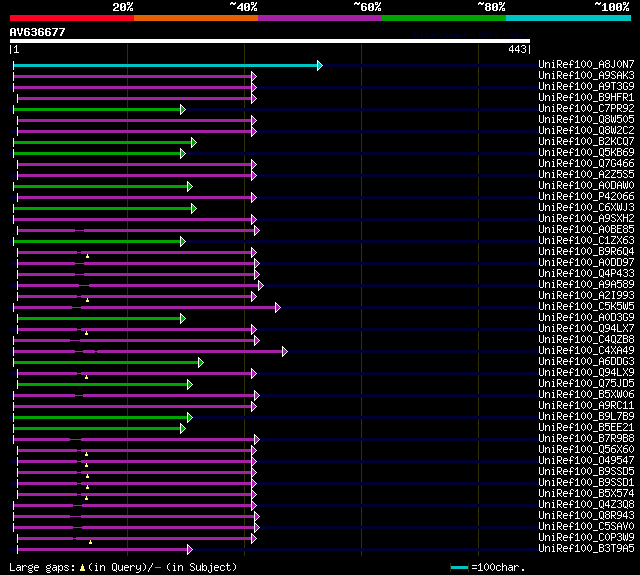Select the UniRef100_B9HFR1 label
Viewport: 640px width, 575px height.
[586, 98]
